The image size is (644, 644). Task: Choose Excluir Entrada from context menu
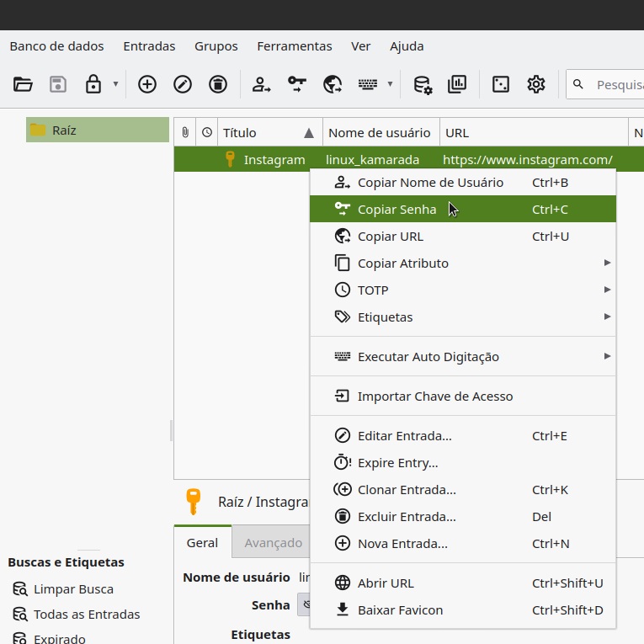(x=463, y=517)
